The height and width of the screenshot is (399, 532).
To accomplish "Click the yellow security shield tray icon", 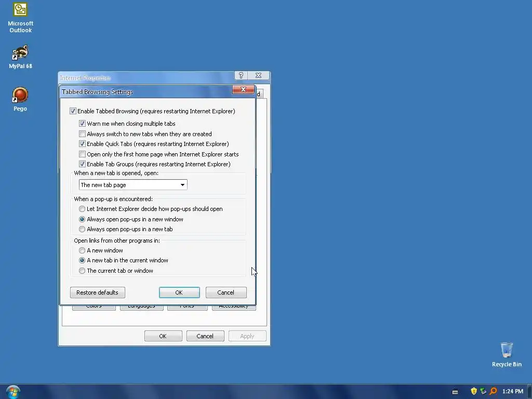I will (474, 391).
